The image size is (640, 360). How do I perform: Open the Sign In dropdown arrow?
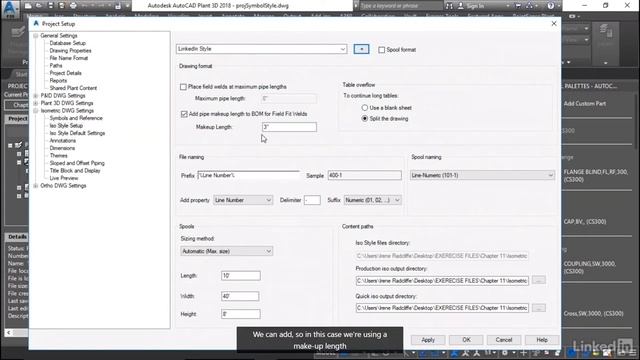(x=507, y=6)
